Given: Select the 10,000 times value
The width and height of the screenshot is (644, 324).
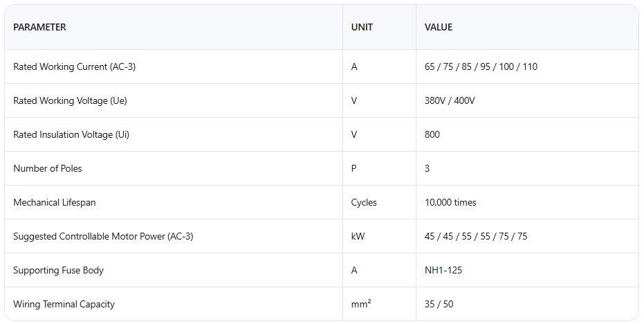Looking at the screenshot, I should pos(450,202).
